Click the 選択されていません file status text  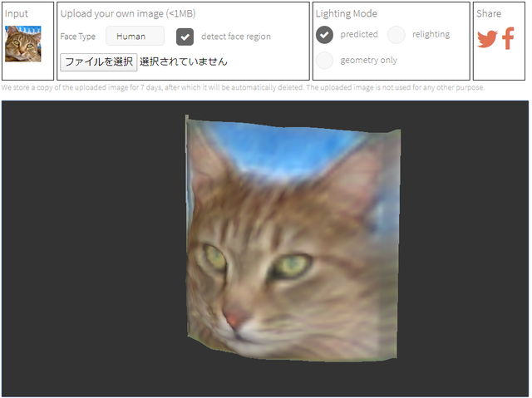click(183, 61)
